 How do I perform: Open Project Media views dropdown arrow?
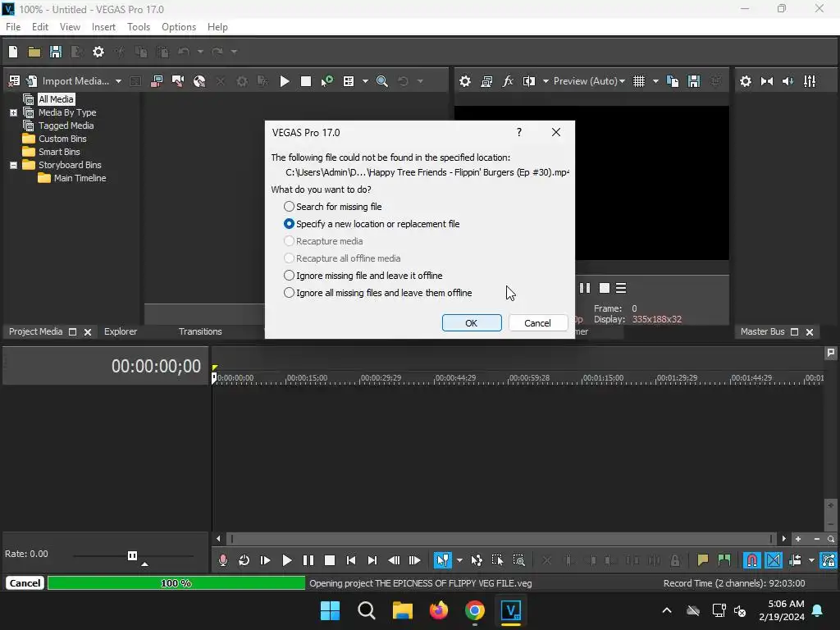(x=365, y=81)
